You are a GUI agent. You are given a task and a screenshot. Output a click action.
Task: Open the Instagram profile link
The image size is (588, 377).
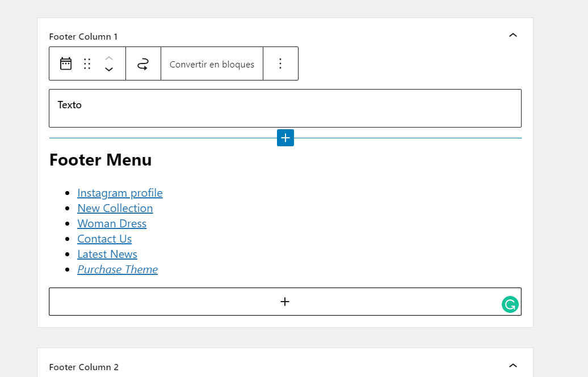click(x=120, y=193)
